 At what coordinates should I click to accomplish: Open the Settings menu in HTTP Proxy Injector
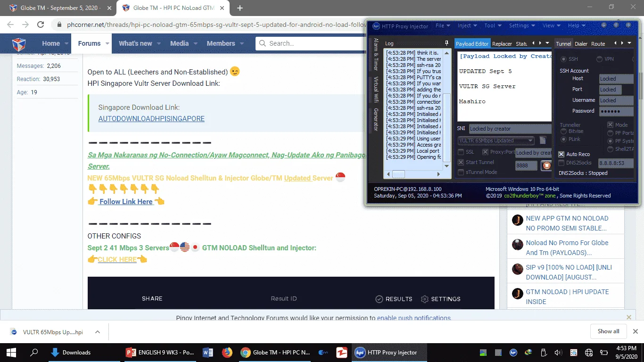[x=522, y=26]
